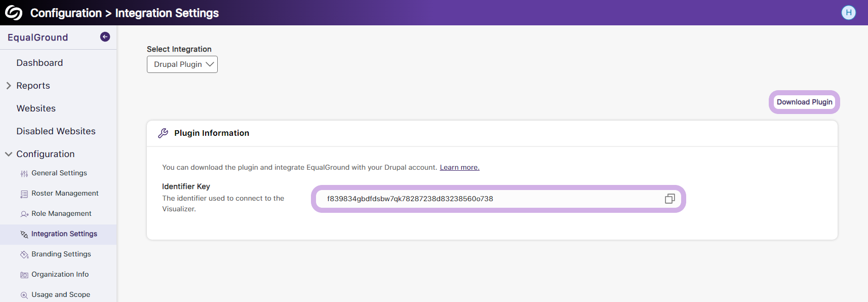The width and height of the screenshot is (868, 302).
Task: Click the Roster Management list icon
Action: (24, 194)
